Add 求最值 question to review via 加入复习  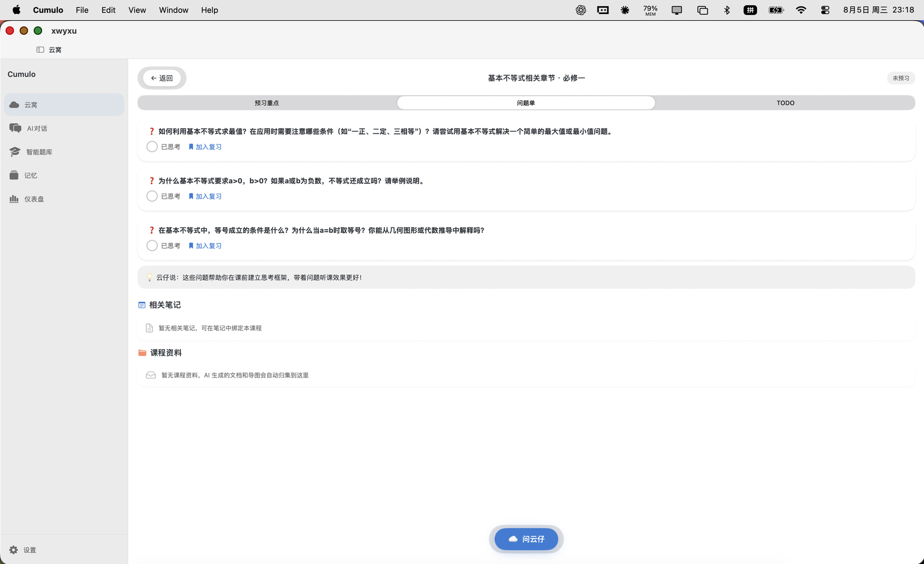[x=205, y=147]
